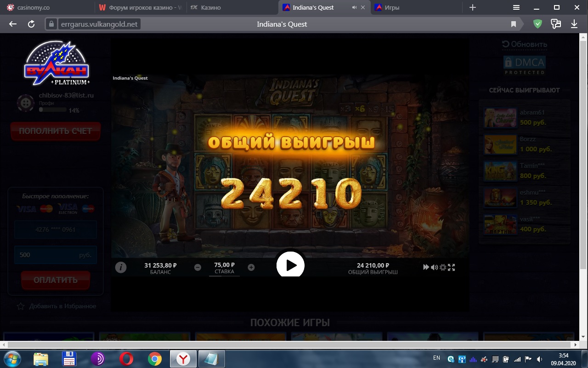This screenshot has width=588, height=368.
Task: Choose the Visa Electron payment logo
Action: click(68, 209)
